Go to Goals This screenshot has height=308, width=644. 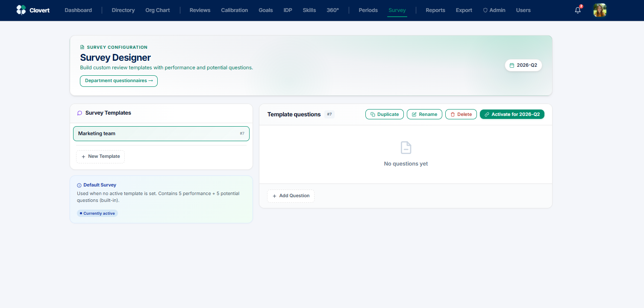[266, 10]
